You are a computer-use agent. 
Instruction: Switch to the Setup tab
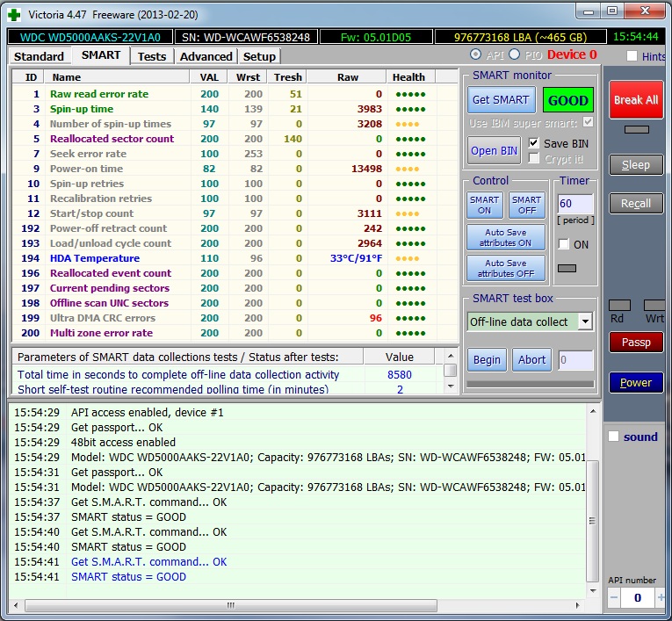259,56
